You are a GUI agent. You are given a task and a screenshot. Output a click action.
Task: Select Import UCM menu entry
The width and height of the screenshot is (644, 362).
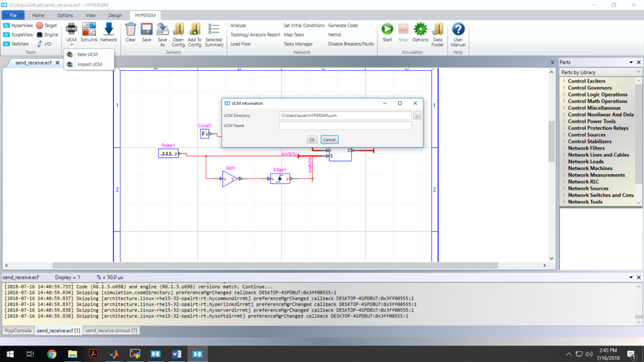point(89,64)
